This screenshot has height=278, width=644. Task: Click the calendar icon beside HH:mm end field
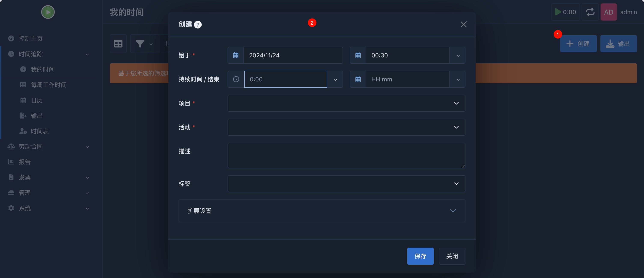(x=358, y=79)
